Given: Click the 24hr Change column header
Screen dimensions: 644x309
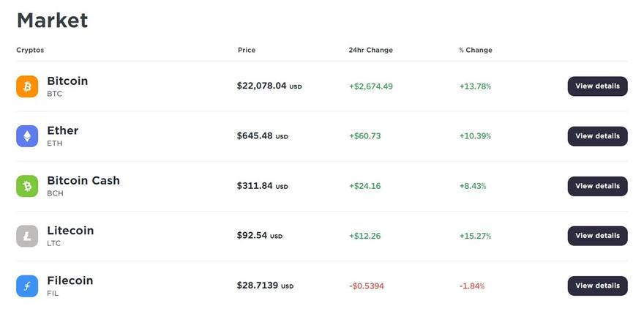Looking at the screenshot, I should [370, 50].
